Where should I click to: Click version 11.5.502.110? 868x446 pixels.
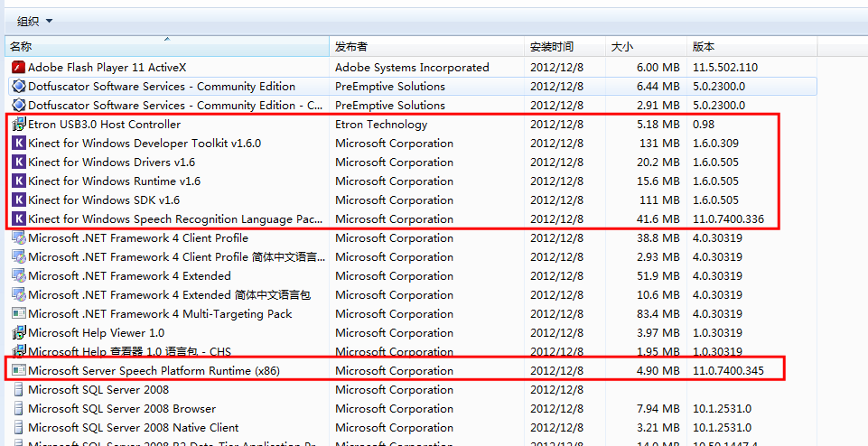coord(725,68)
